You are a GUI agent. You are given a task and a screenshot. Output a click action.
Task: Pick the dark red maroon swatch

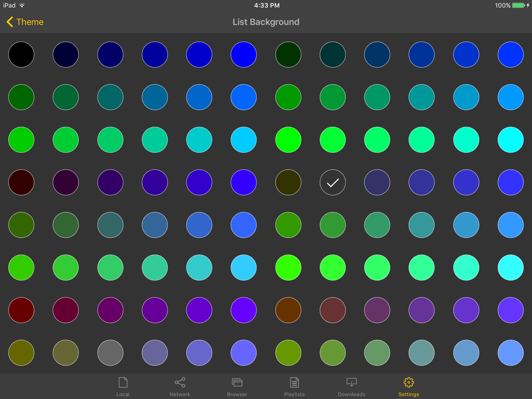click(x=21, y=310)
